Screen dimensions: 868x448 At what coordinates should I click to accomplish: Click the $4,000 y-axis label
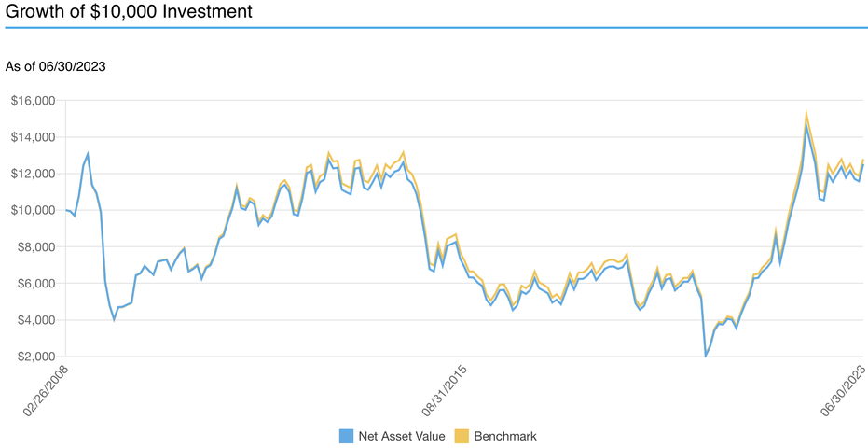coord(35,320)
